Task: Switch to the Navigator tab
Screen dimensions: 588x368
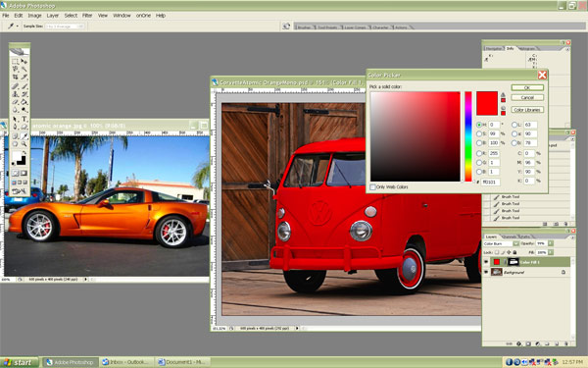Action: pyautogui.click(x=494, y=48)
